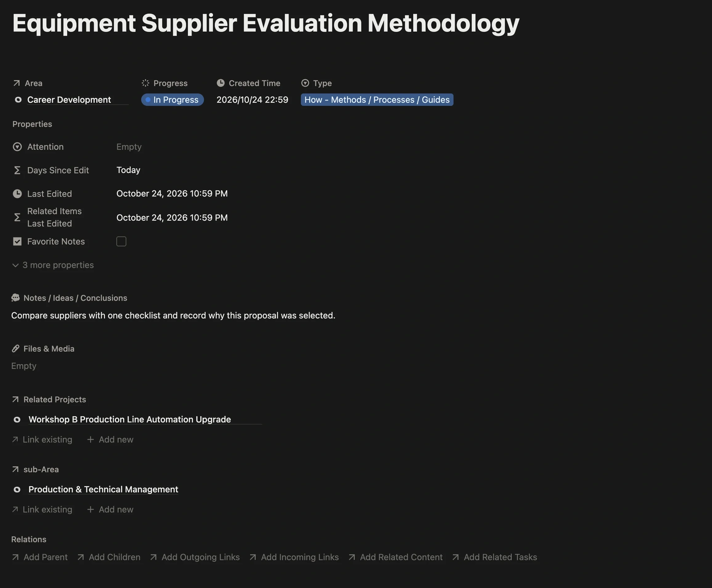Expand 3 more properties
This screenshot has width=712, height=588.
click(x=53, y=265)
